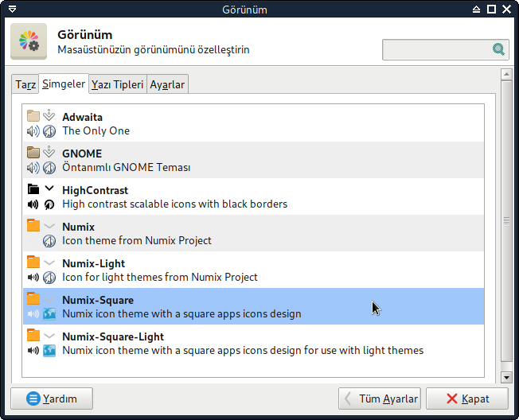Click scrollbar down arrow
Image resolution: width=519 pixels, height=420 pixels.
[506, 377]
